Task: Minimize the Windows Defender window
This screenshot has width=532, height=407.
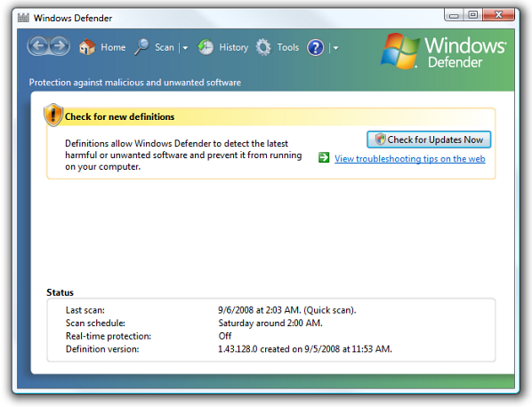Action: pyautogui.click(x=454, y=15)
